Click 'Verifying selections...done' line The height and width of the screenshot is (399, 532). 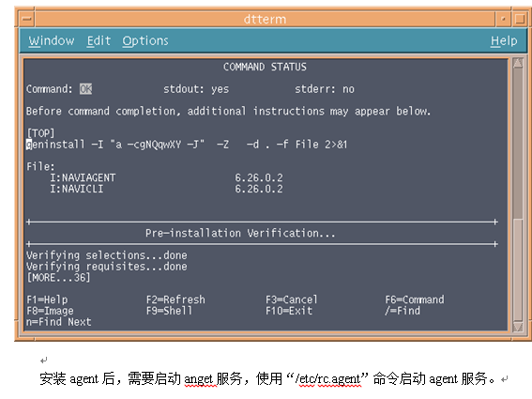107,255
